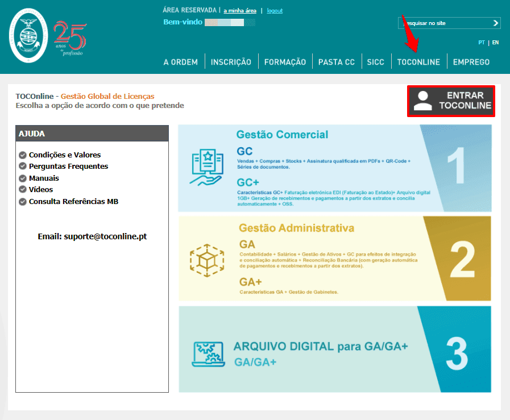510x420 pixels.
Task: Open Perguntas Frequentes help link
Action: pyautogui.click(x=68, y=167)
